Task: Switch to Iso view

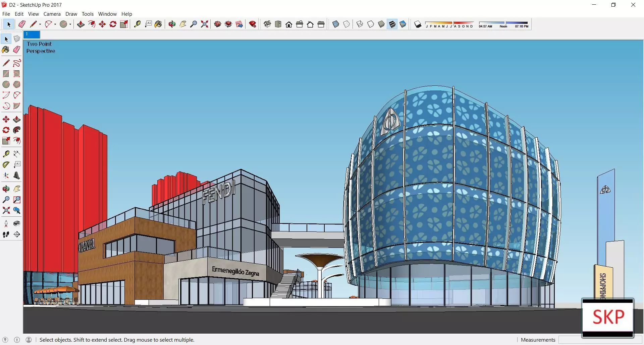Action: pos(267,24)
